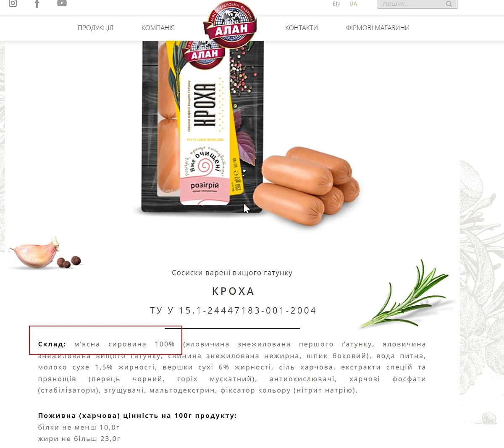Viewport: 504px width, 448px height.
Task: Switch site language to EN
Action: (x=336, y=4)
